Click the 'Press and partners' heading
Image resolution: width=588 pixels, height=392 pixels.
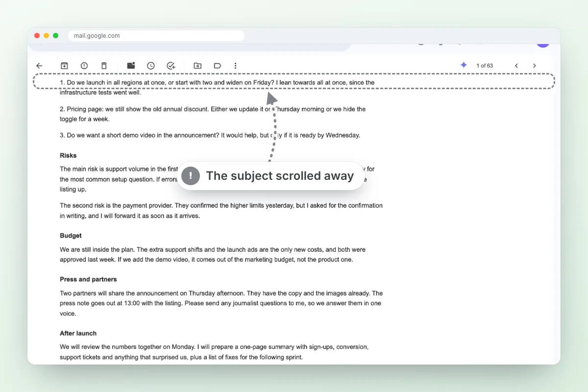click(x=88, y=279)
